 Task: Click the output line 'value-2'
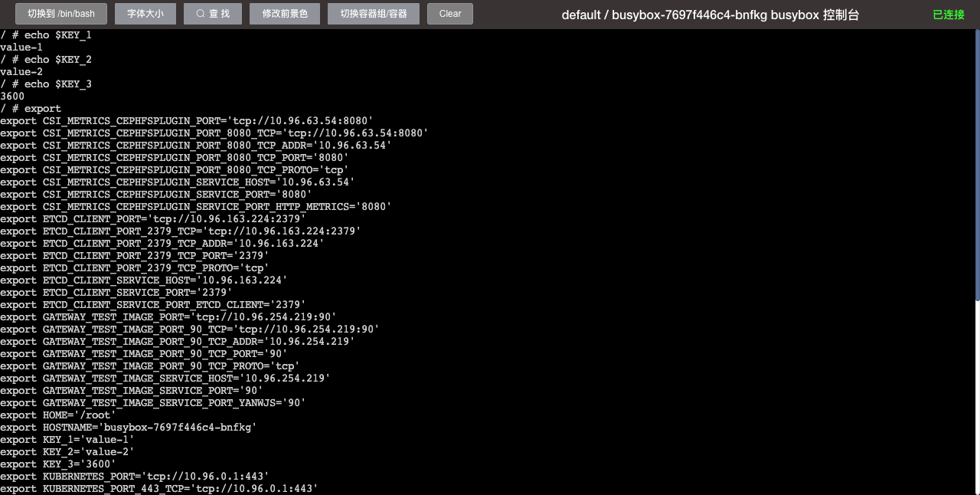(x=21, y=72)
